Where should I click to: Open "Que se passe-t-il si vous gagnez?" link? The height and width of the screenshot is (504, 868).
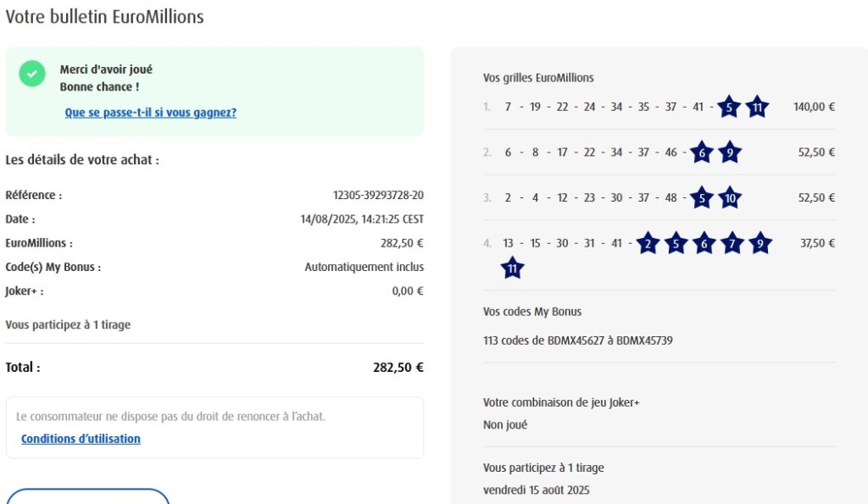click(151, 113)
